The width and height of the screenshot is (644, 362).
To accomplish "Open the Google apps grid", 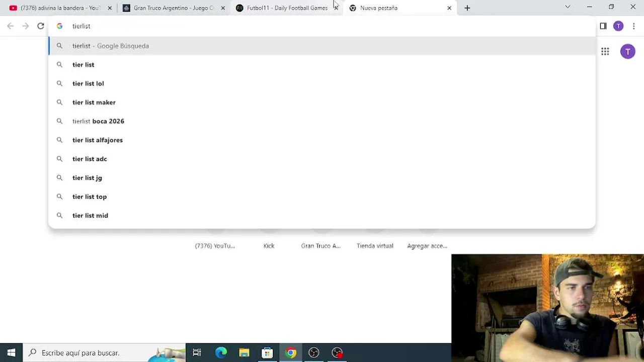I will coord(605,51).
